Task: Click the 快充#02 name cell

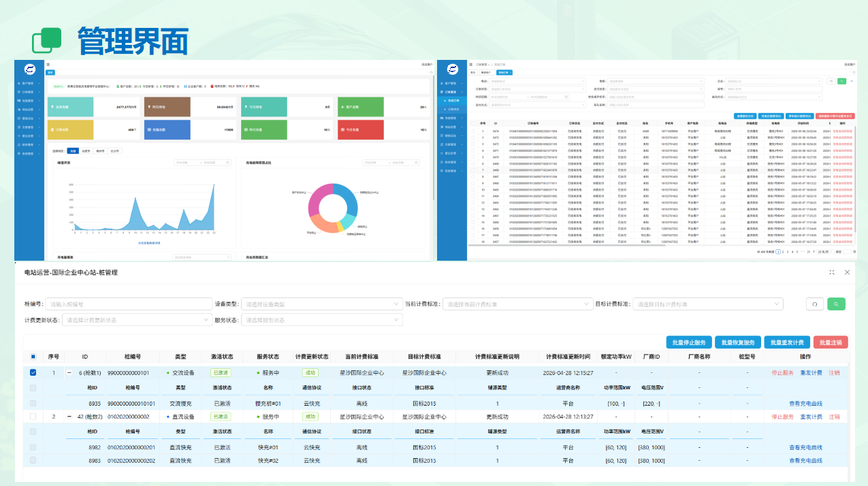Action: click(269, 461)
